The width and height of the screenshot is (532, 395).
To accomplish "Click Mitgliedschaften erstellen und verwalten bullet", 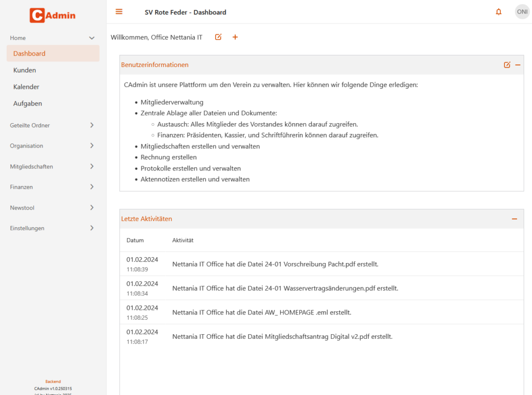I will click(x=200, y=146).
